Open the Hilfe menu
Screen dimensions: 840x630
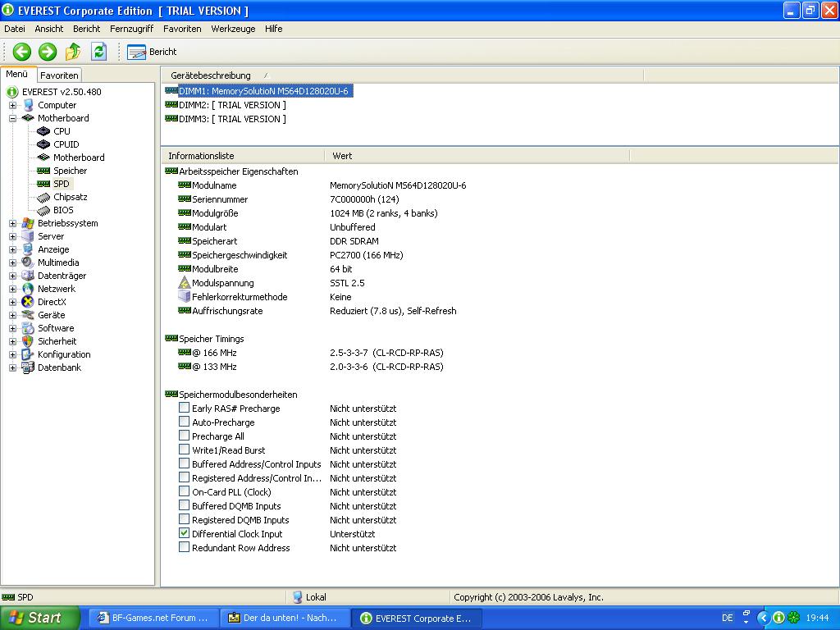click(x=273, y=29)
